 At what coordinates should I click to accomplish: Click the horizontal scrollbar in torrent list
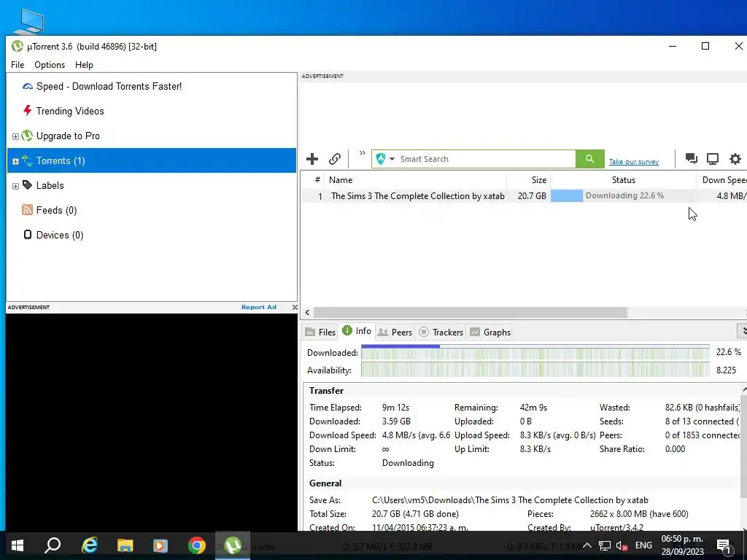pos(471,312)
